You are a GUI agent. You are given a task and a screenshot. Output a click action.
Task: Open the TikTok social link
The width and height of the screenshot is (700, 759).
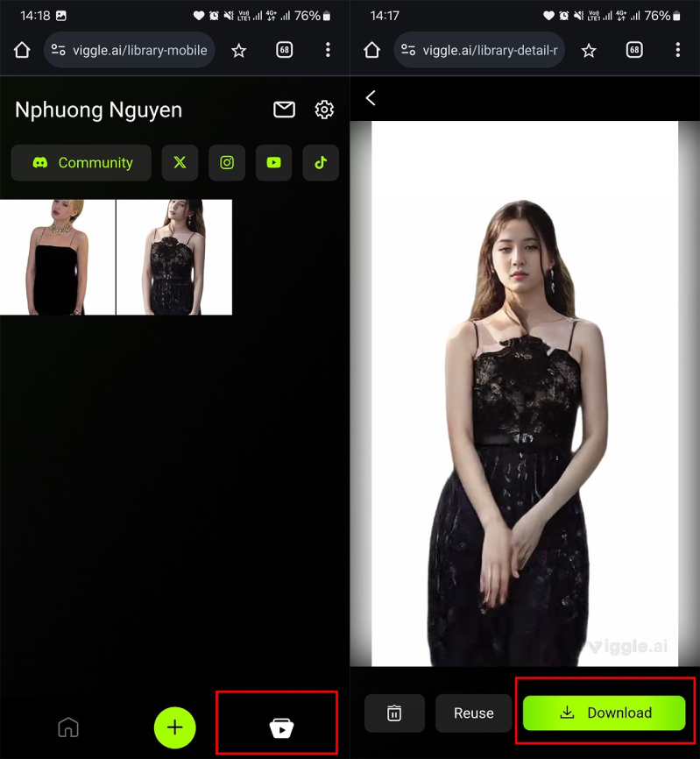pos(321,163)
